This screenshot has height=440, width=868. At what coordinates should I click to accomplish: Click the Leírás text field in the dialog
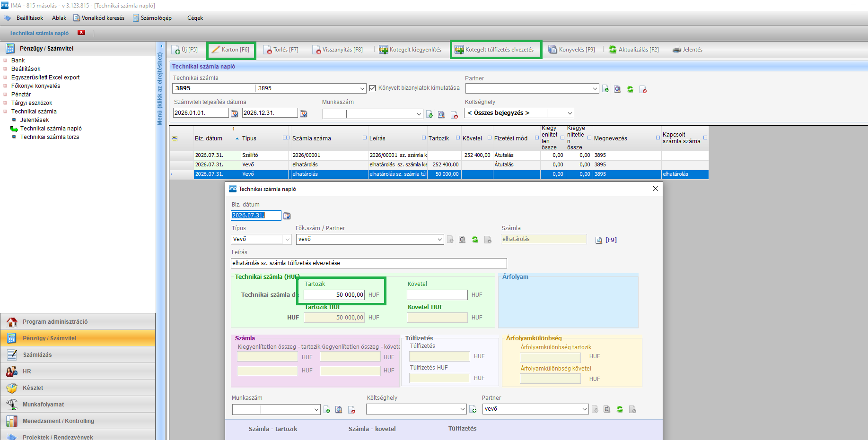point(369,263)
